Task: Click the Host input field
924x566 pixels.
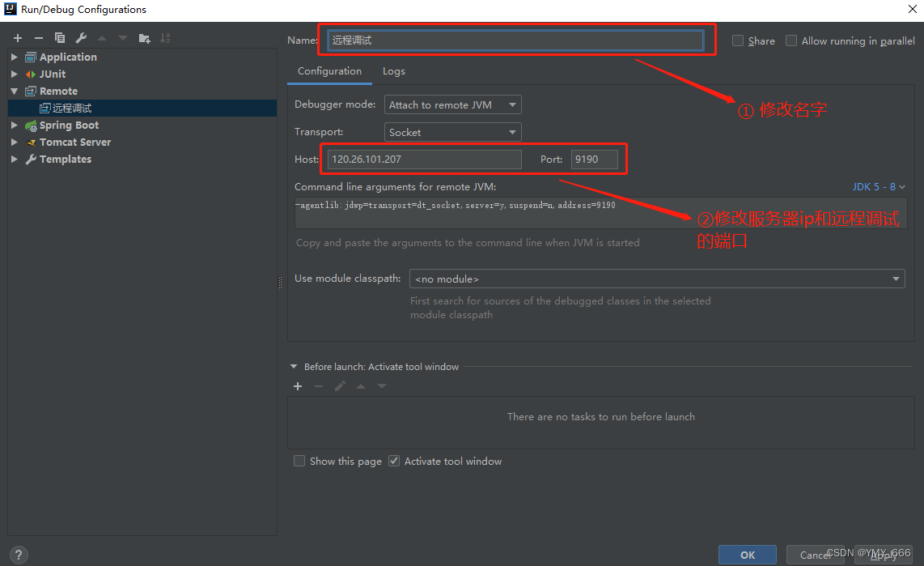Action: (424, 160)
